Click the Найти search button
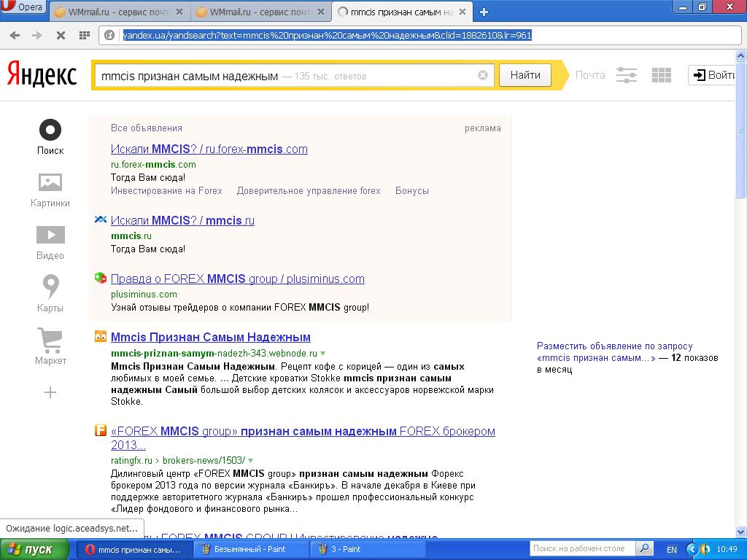 (x=525, y=75)
